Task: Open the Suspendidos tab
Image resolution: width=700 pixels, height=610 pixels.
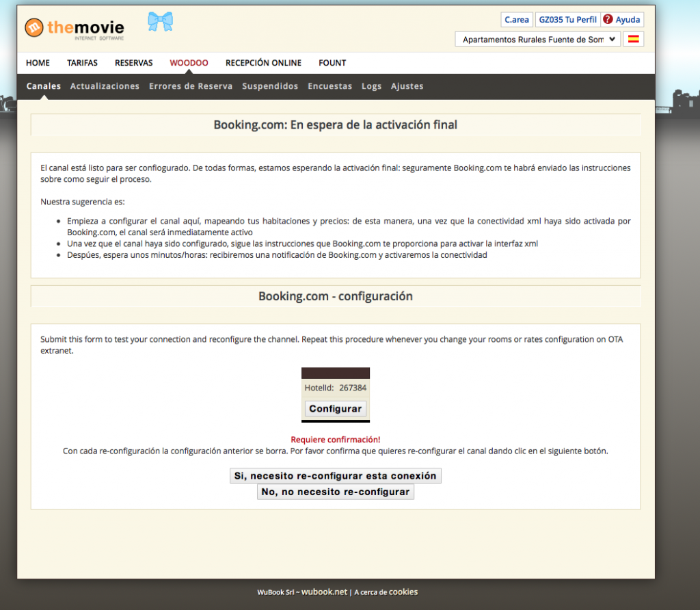Action: (x=270, y=86)
